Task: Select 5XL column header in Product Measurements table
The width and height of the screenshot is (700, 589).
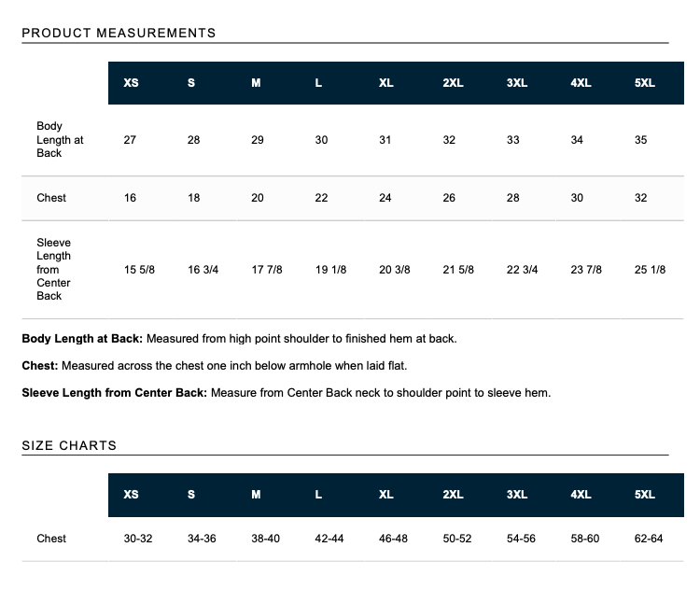Action: coord(644,83)
